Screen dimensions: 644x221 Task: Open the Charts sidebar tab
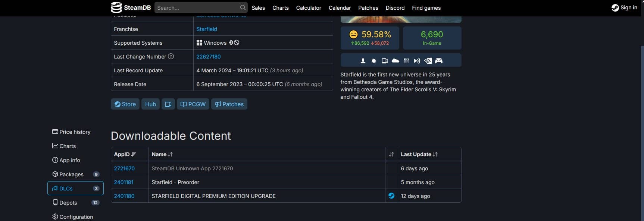(x=75, y=146)
